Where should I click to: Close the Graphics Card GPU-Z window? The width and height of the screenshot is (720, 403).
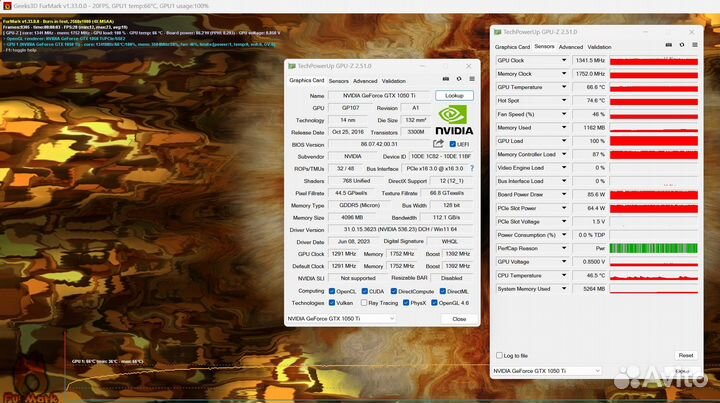[x=468, y=66]
